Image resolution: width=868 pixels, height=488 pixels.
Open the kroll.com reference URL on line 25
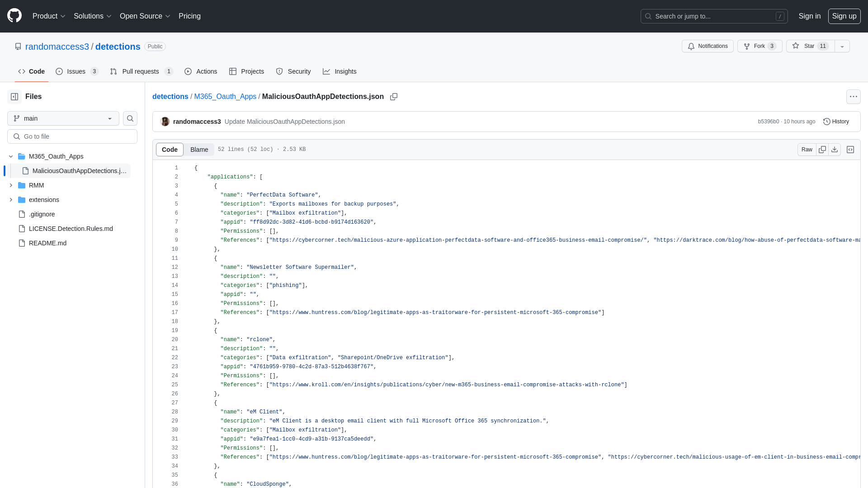point(447,385)
